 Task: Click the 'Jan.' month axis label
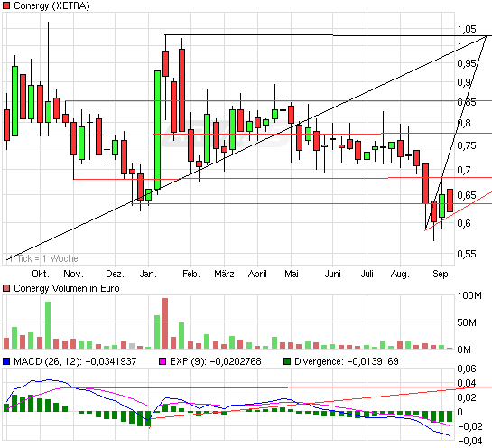[x=148, y=274]
